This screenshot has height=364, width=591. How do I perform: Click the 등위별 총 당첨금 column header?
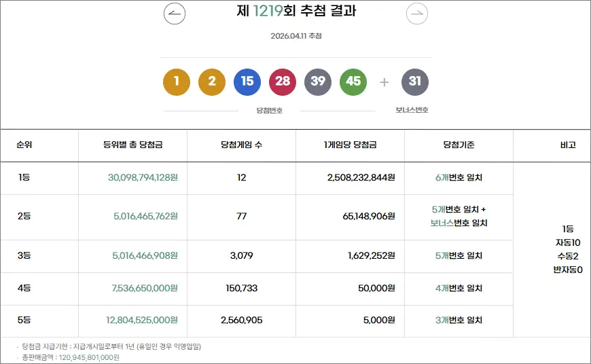(132, 145)
